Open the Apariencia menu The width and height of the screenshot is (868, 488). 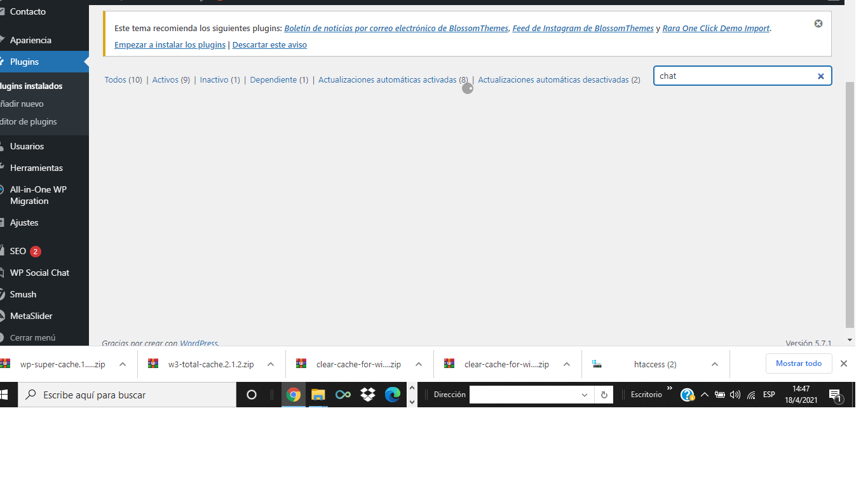coord(31,40)
